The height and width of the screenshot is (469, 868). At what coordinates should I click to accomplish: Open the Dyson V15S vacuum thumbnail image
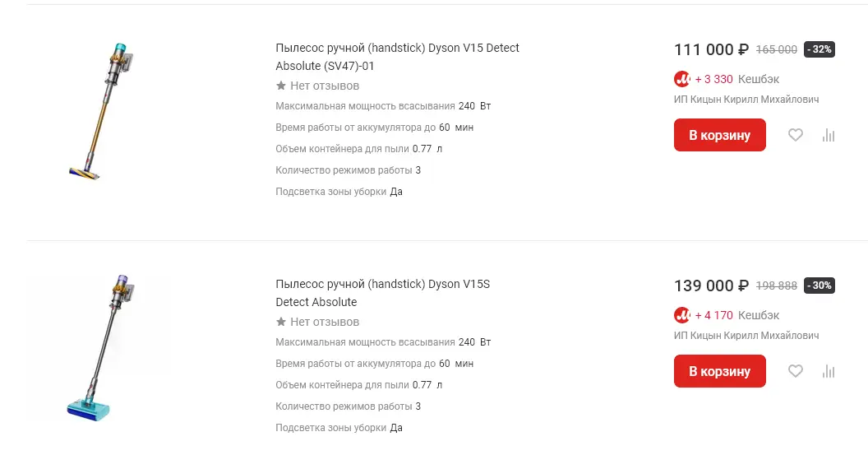click(99, 347)
